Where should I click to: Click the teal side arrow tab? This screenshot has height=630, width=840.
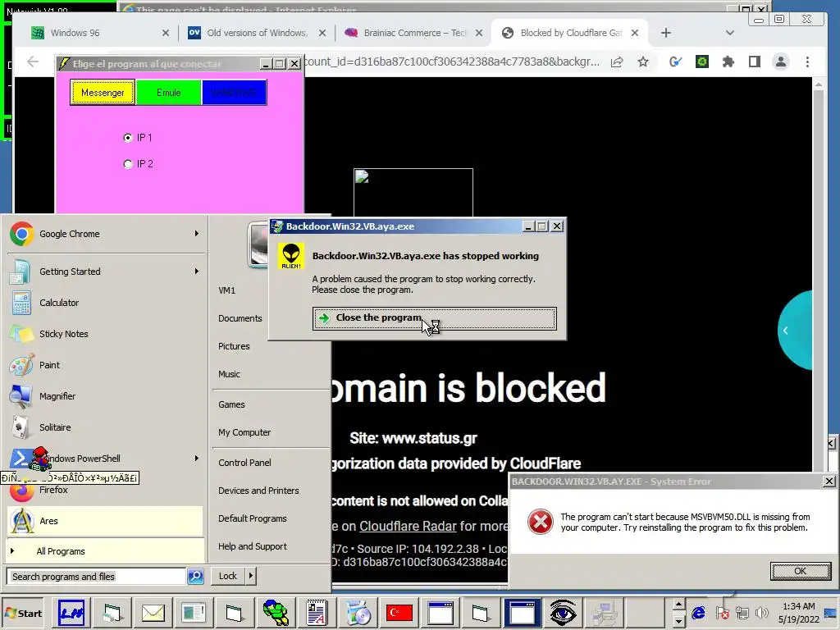(x=796, y=331)
